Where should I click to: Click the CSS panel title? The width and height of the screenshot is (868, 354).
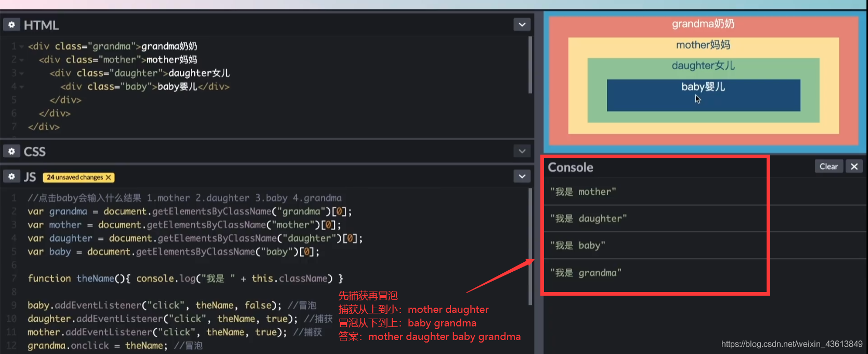(35, 151)
